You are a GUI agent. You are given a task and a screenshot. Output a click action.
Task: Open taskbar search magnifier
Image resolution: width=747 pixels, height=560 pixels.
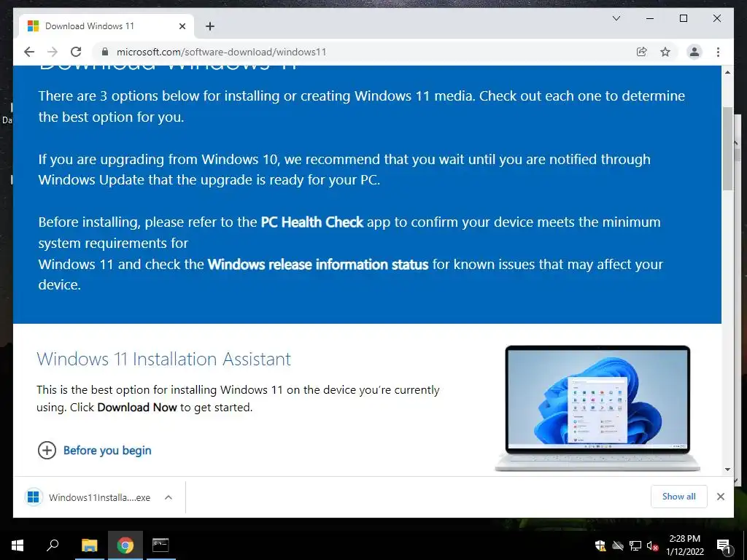pyautogui.click(x=53, y=545)
